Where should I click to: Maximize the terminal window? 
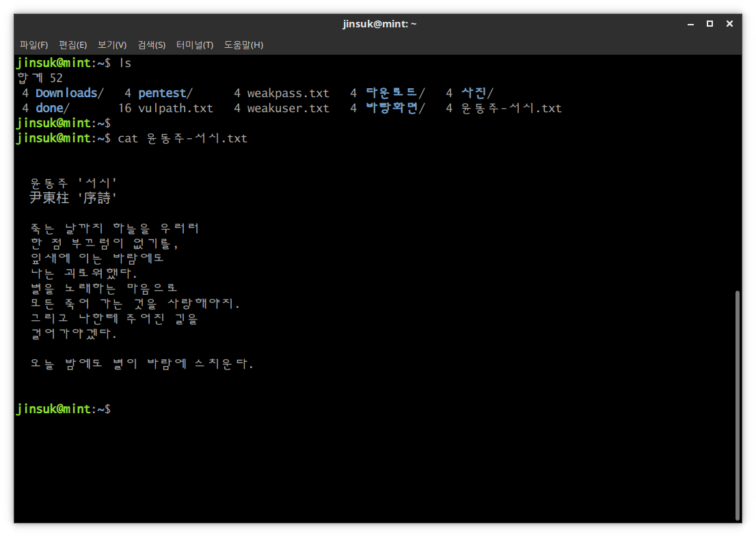tap(710, 24)
